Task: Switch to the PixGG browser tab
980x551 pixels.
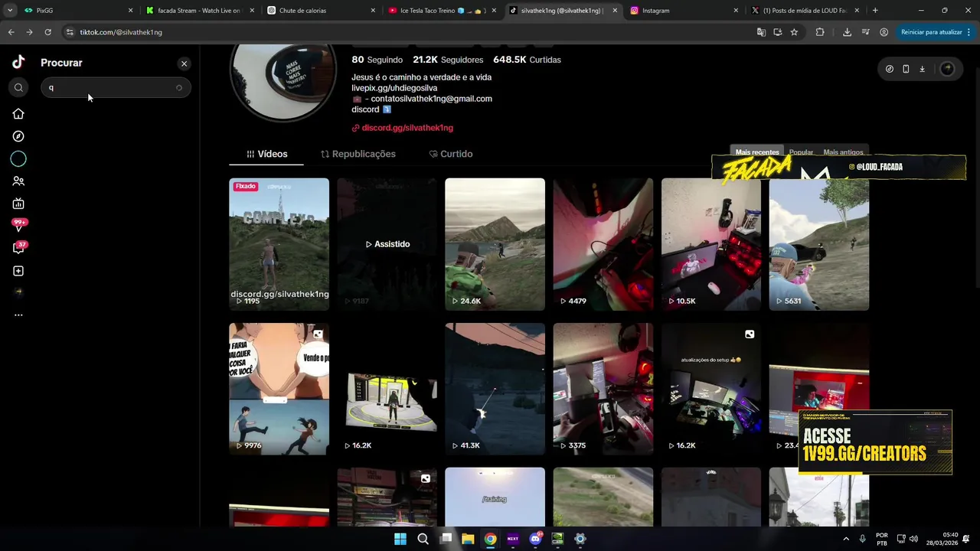Action: point(74,11)
